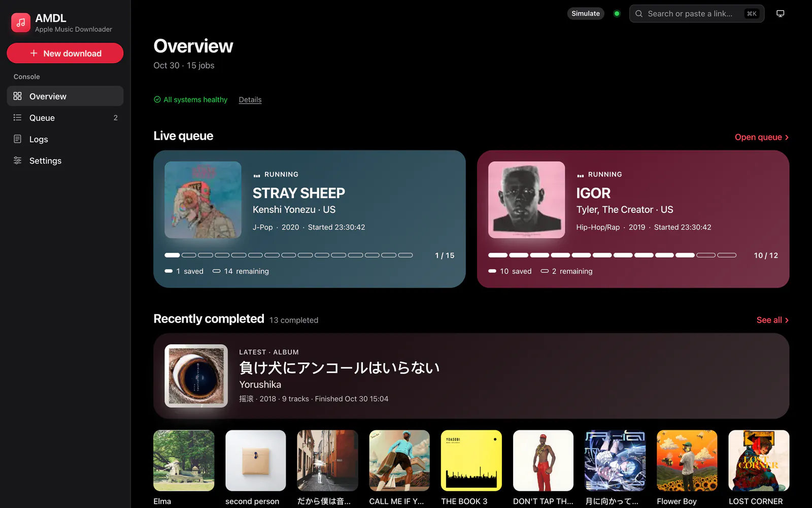Click the 1 / 15 progress count
The image size is (812, 508).
pyautogui.click(x=445, y=256)
